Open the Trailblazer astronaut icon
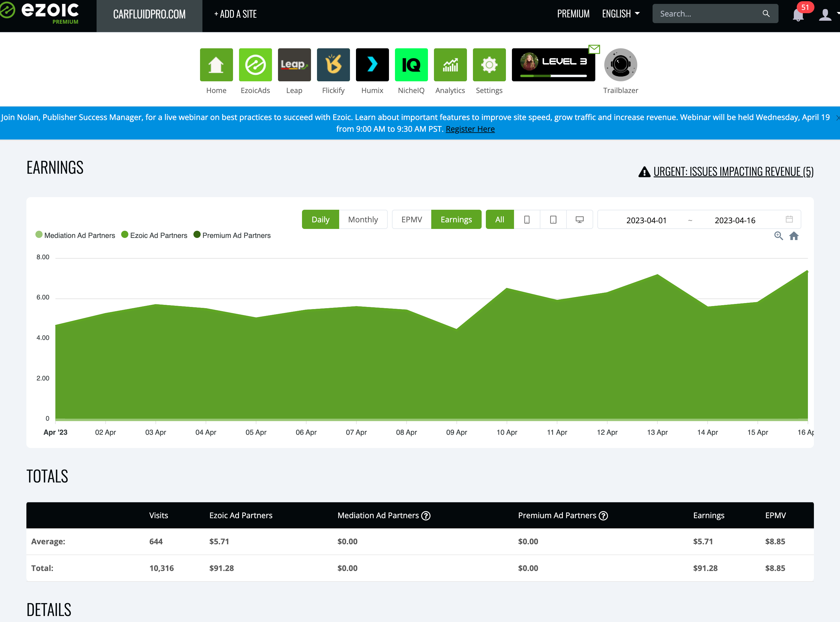 point(620,65)
